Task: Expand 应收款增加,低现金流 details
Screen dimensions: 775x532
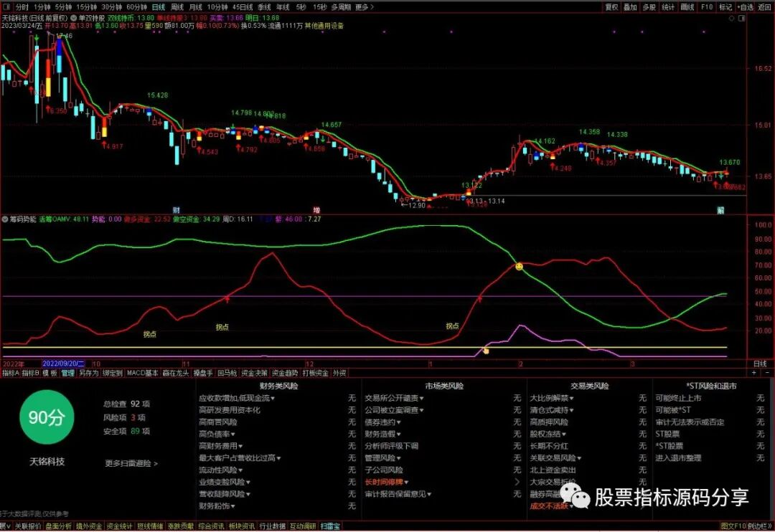Action: tap(237, 398)
